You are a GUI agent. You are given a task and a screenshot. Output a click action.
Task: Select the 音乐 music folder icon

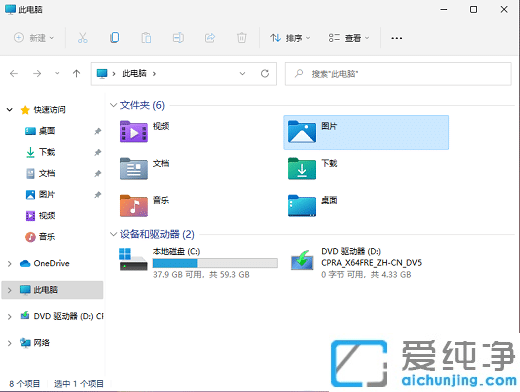click(134, 206)
